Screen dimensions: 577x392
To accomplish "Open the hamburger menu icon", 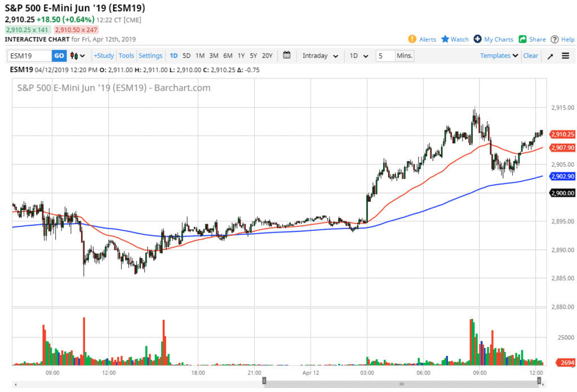I will tap(565, 56).
